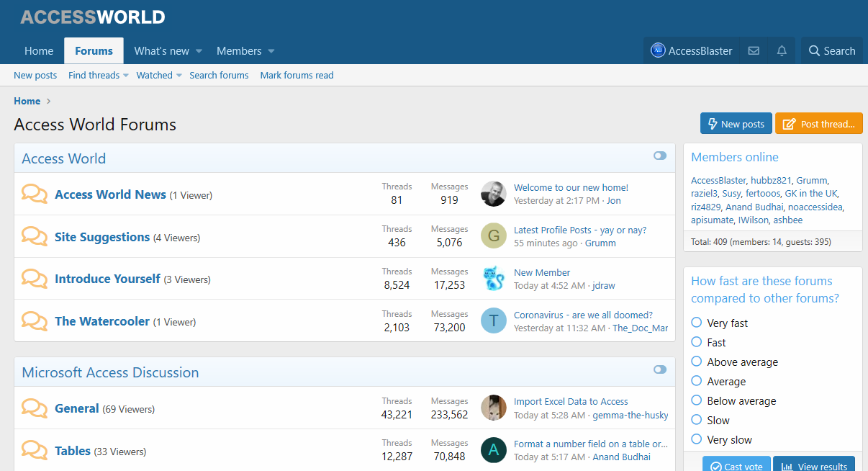
Task: Click jdraw's cat avatar in Introduce Yourself row
Action: click(x=494, y=279)
